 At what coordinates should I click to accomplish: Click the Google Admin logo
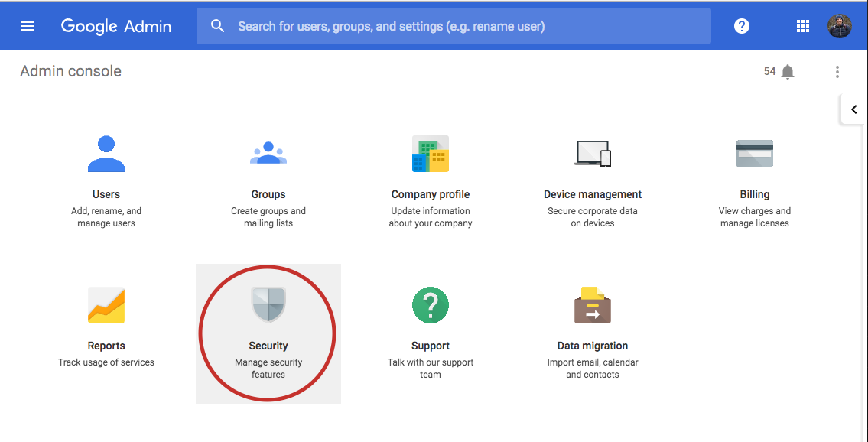tap(116, 26)
